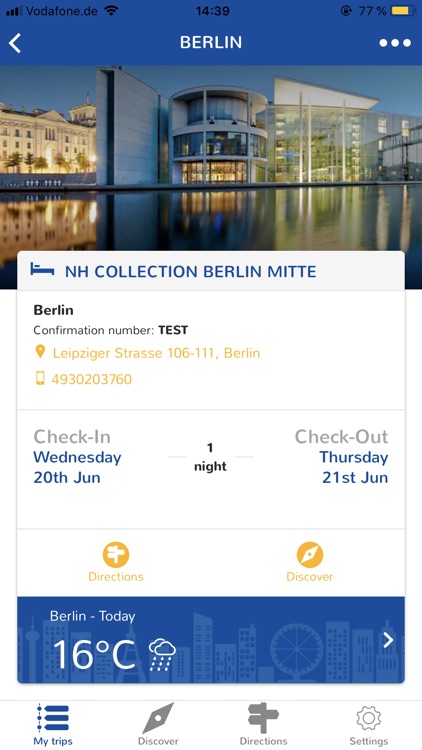Tap the bed icon beside hotel name

click(x=42, y=270)
